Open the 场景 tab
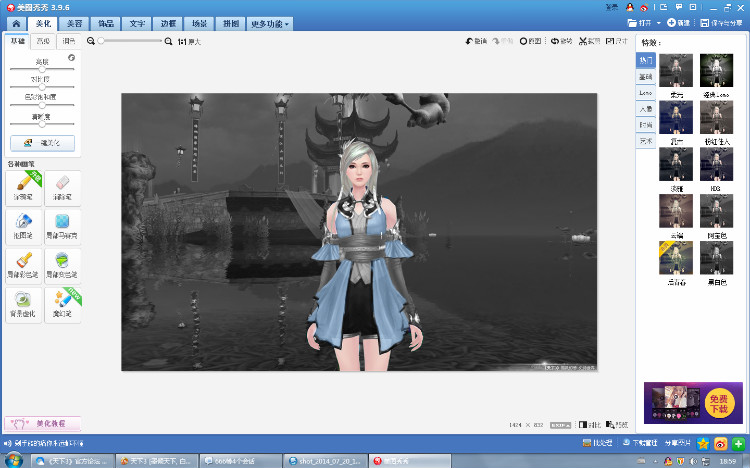The width and height of the screenshot is (750, 468). (x=199, y=23)
